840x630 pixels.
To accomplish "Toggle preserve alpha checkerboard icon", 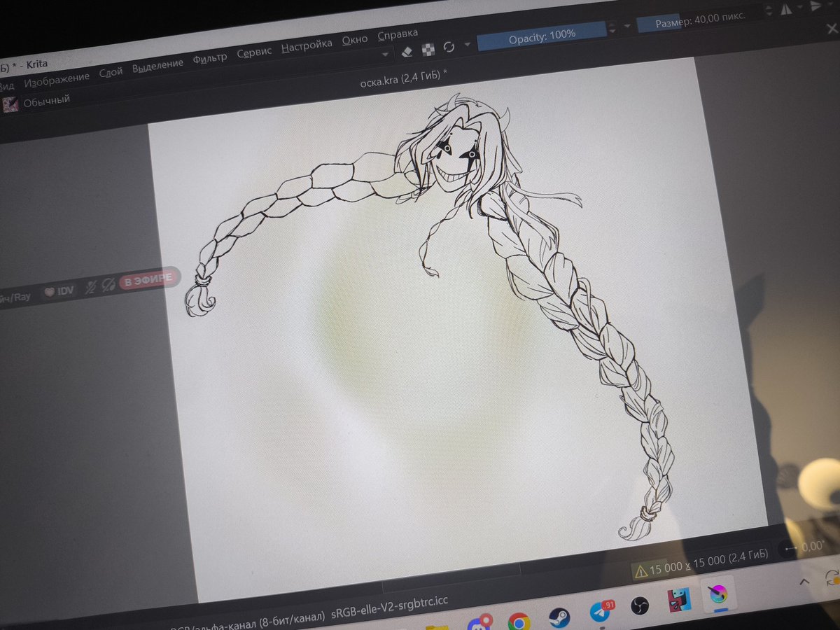I will [x=428, y=49].
